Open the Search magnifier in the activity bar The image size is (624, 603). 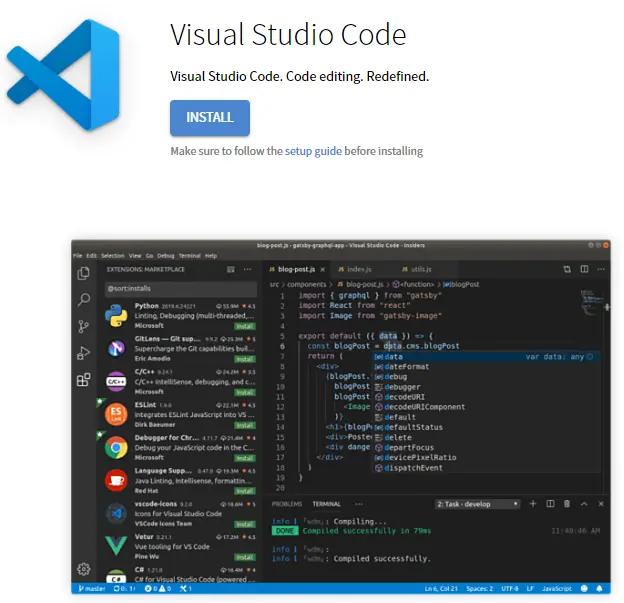(84, 299)
